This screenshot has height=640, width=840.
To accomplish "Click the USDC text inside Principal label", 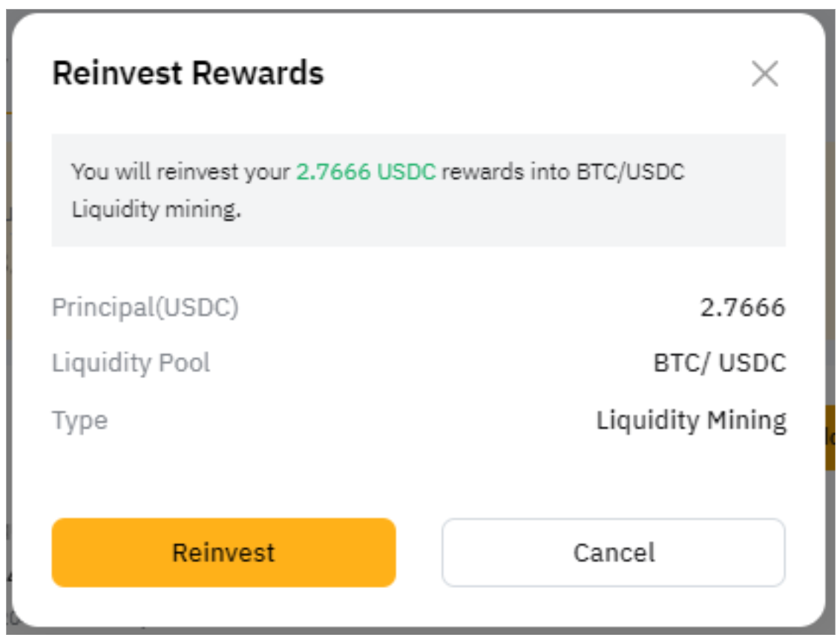I will click(x=195, y=307).
